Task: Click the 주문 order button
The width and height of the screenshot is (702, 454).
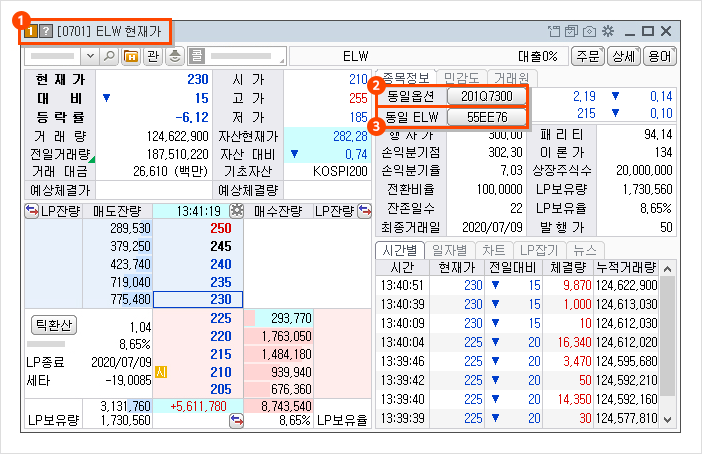Action: [x=588, y=56]
